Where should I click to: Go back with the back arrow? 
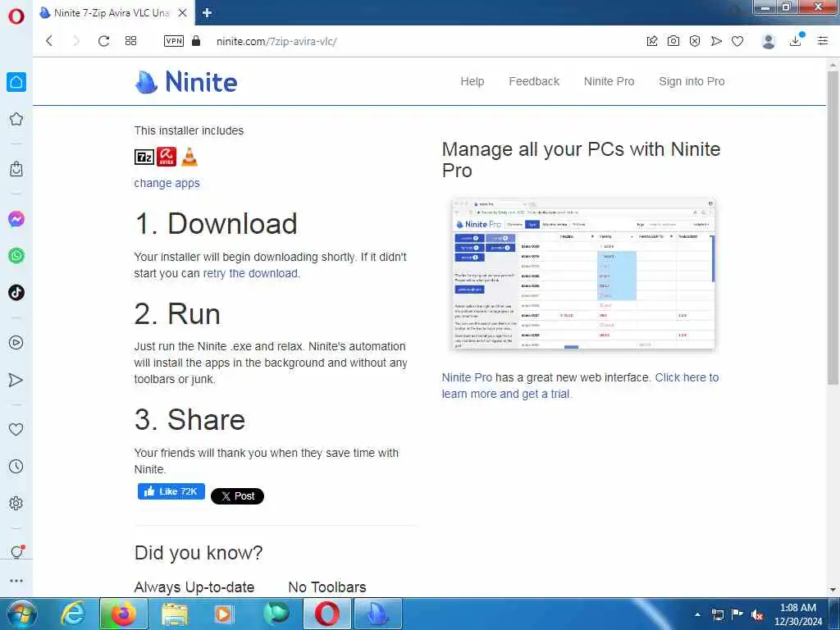(x=48, y=41)
